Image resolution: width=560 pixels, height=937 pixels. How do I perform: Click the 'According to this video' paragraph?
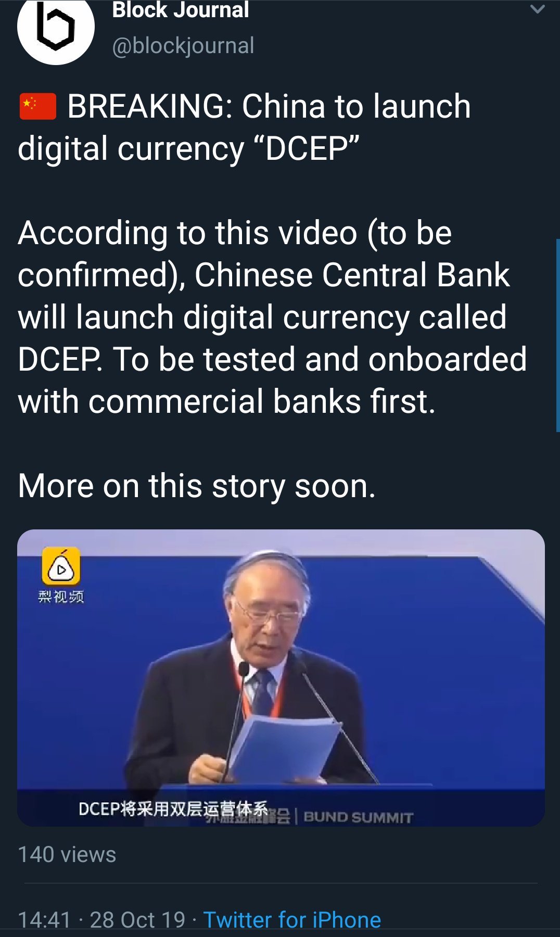point(272,317)
